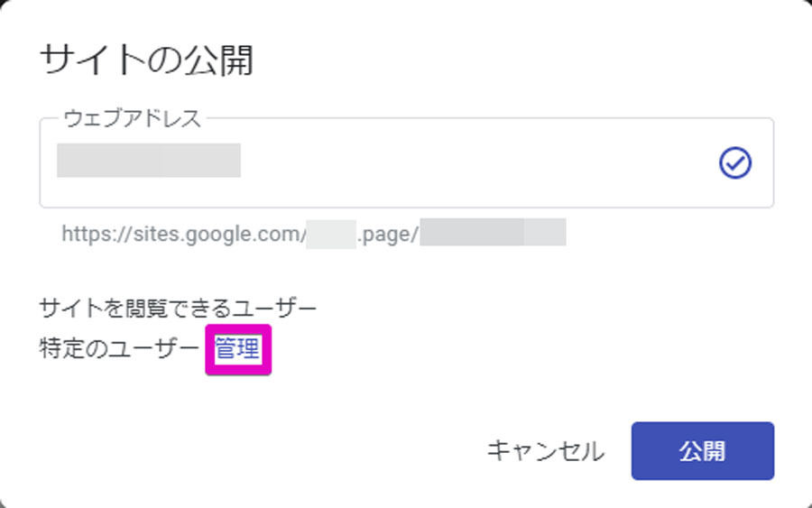Click the サイトの公開 dialog title
Viewport: 812px width, 508px height.
point(146,60)
